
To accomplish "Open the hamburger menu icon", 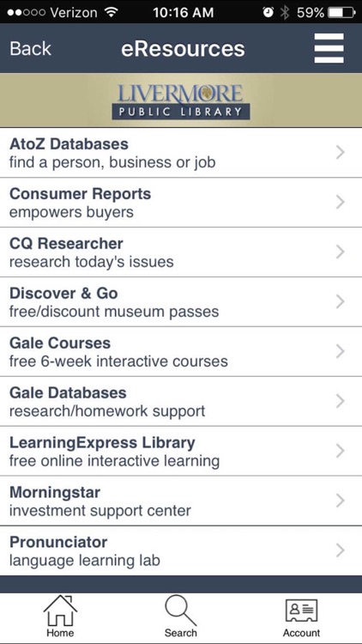I will [329, 48].
